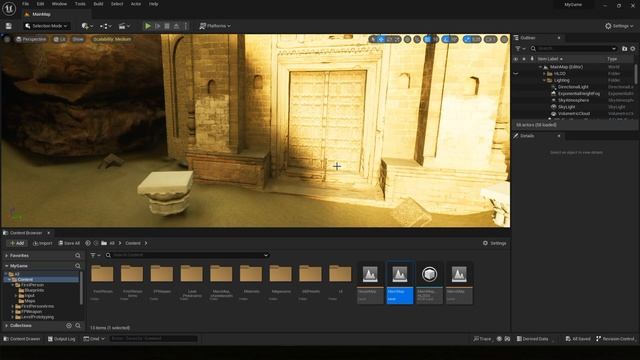The height and width of the screenshot is (360, 640).
Task: Open the quick add content dropdown
Action: 87,26
